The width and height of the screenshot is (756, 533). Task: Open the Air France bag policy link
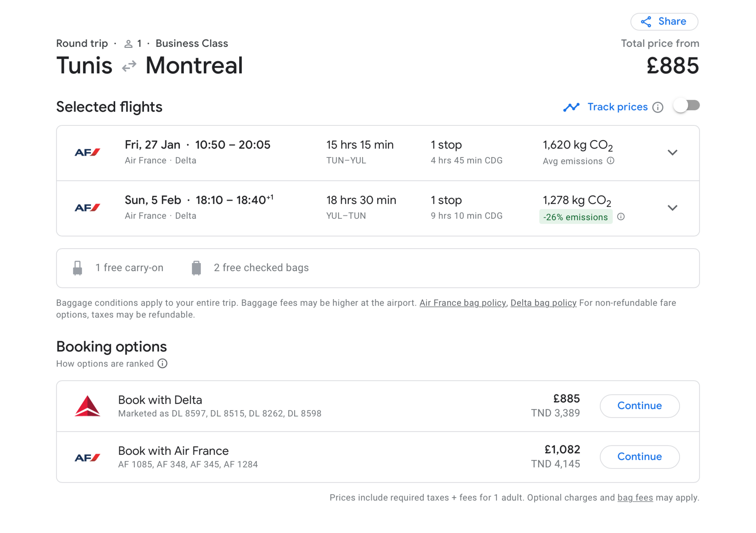click(x=462, y=303)
